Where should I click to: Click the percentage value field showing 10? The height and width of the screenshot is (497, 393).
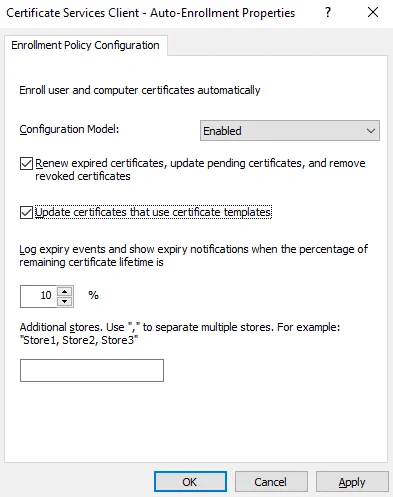click(x=39, y=296)
